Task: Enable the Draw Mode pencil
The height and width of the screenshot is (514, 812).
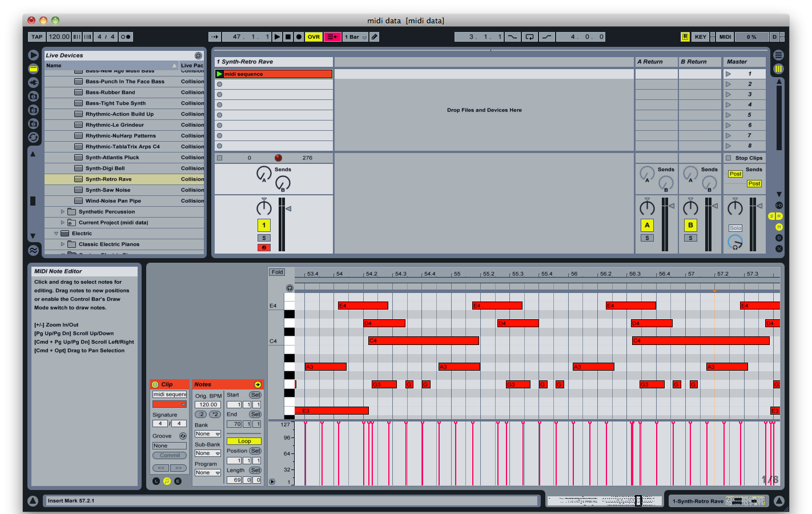Action: (x=375, y=37)
